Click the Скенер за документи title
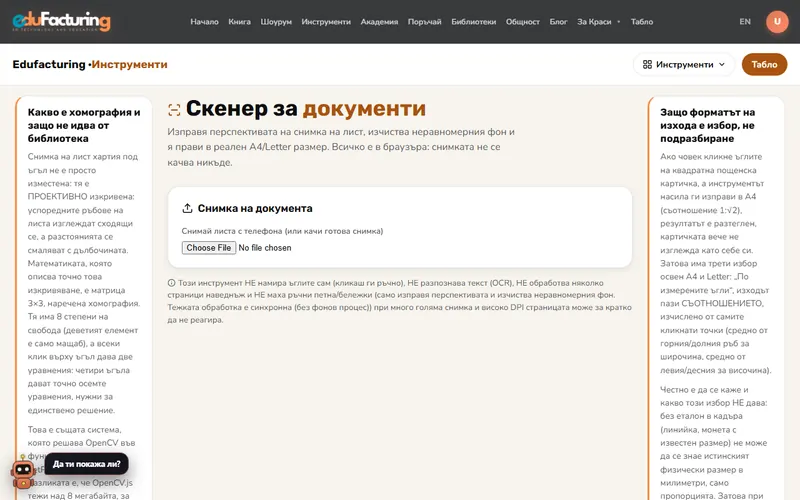This screenshot has width=800, height=500. pyautogui.click(x=306, y=108)
